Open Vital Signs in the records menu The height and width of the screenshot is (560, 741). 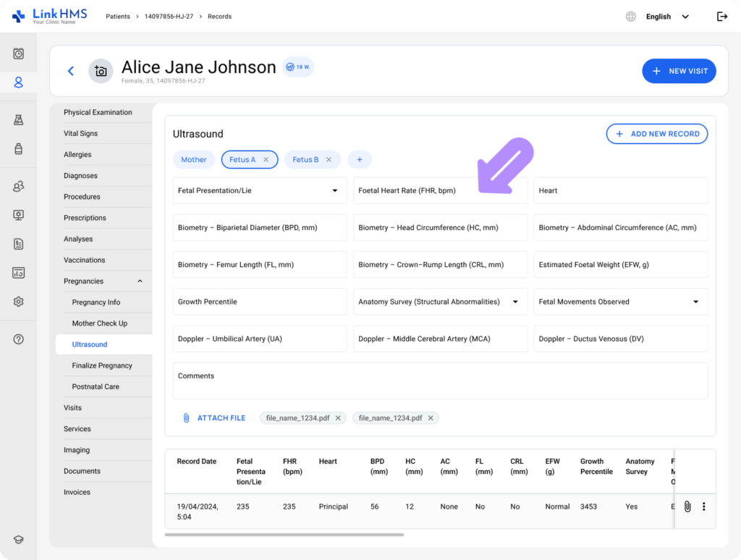[x=80, y=134]
